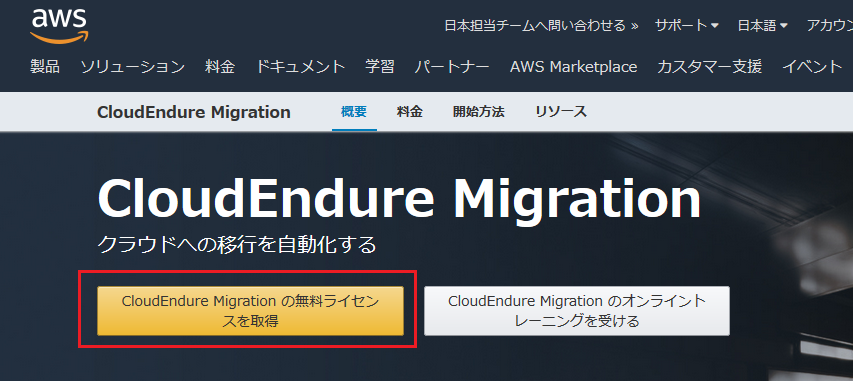This screenshot has height=392, width=853.
Task: Open the ドキュメント menu
Action: coord(300,67)
